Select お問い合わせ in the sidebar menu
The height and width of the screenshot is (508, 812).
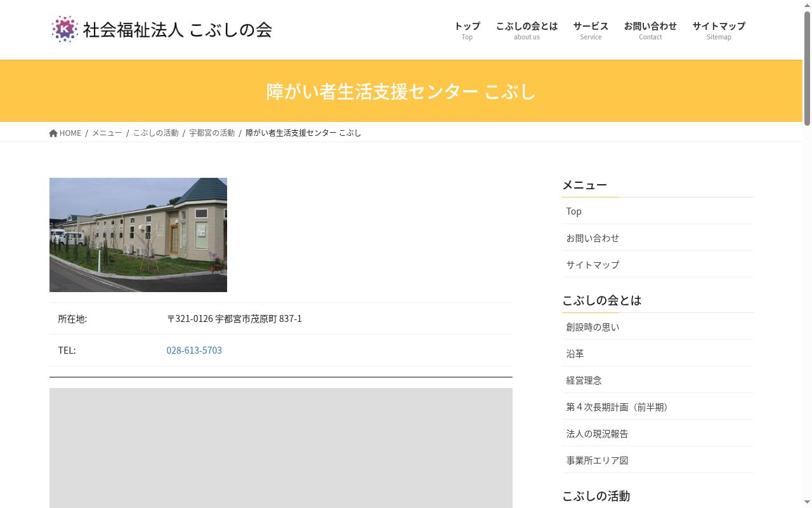pyautogui.click(x=658, y=237)
